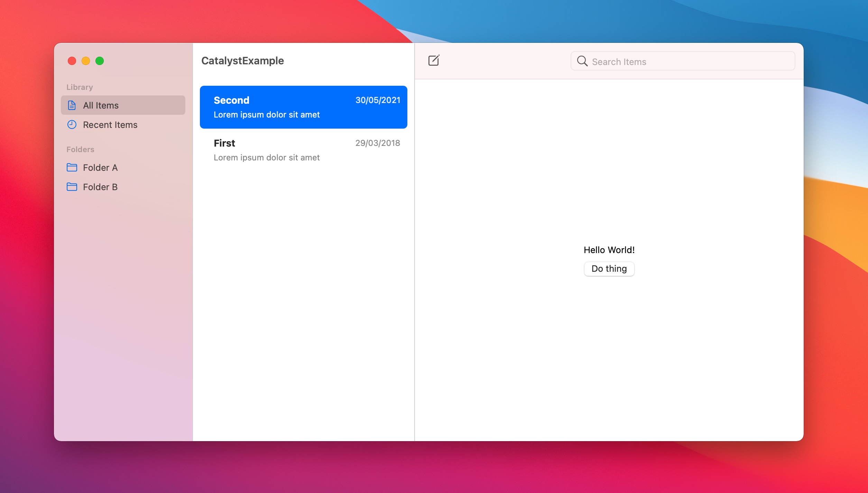Screen dimensions: 868x493
Task: Click the Folder A folder icon
Action: tap(72, 168)
